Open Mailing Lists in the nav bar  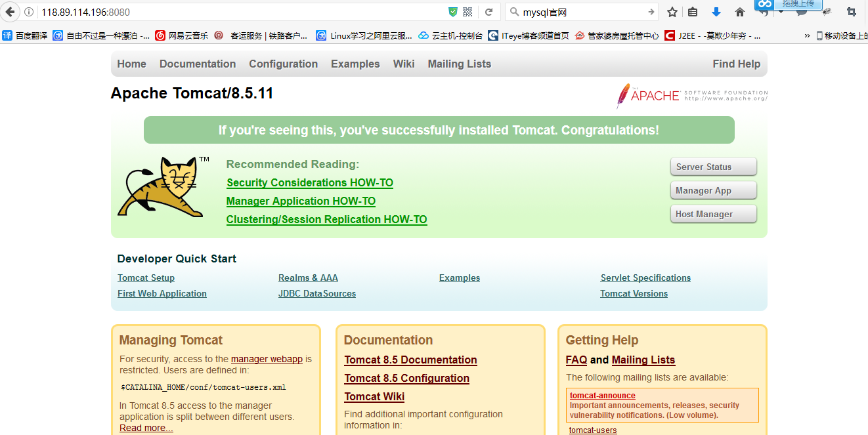click(x=460, y=64)
